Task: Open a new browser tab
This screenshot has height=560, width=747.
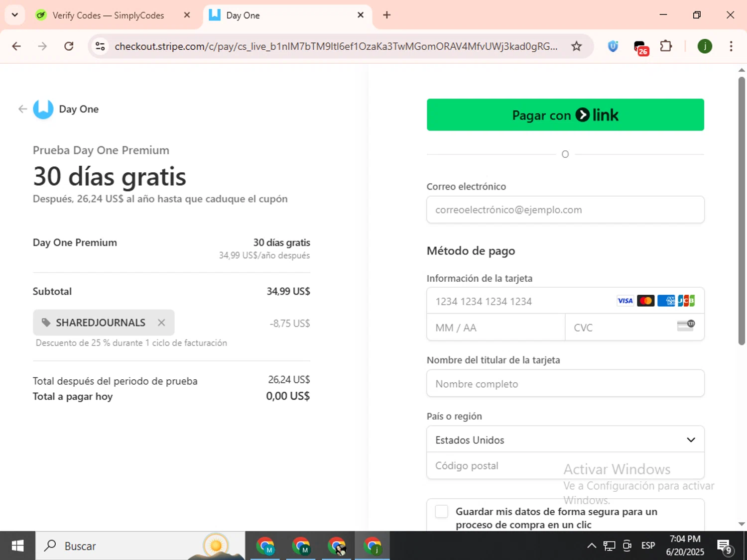Action: click(x=387, y=15)
